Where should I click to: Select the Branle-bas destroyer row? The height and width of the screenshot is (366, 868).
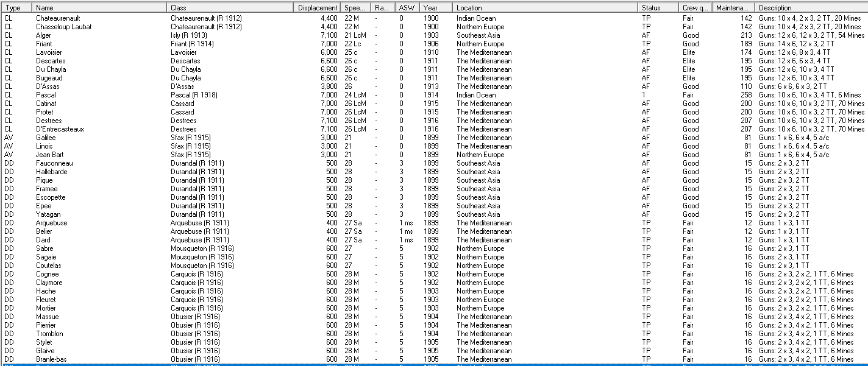pos(51,359)
